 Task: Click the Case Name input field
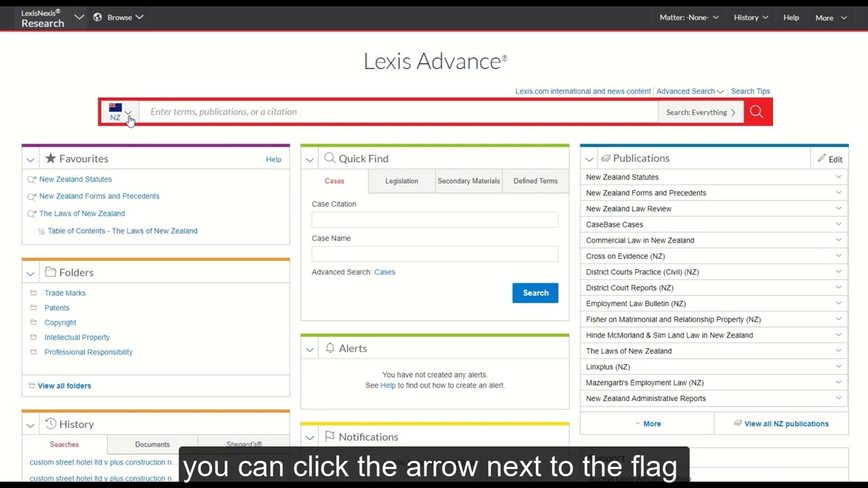(x=435, y=254)
